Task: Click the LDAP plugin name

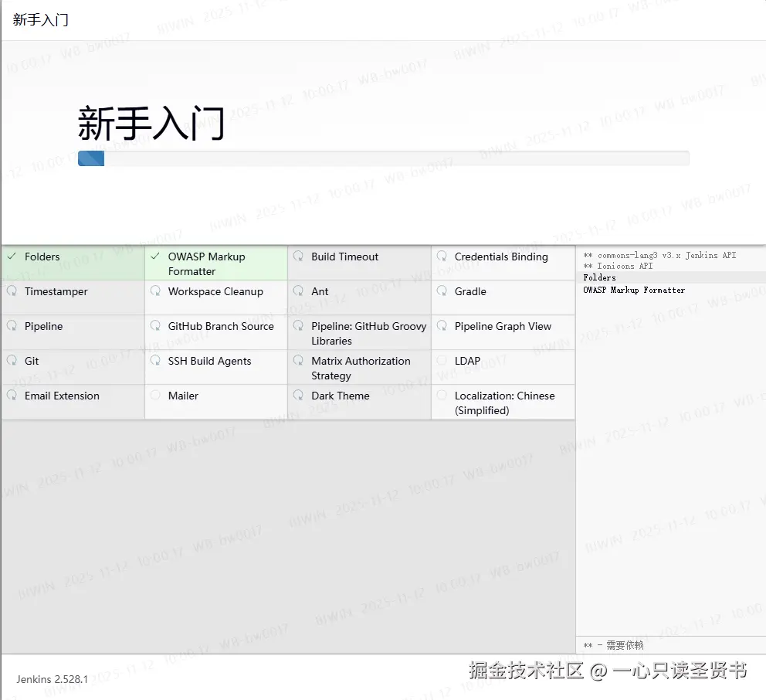Action: pos(467,361)
